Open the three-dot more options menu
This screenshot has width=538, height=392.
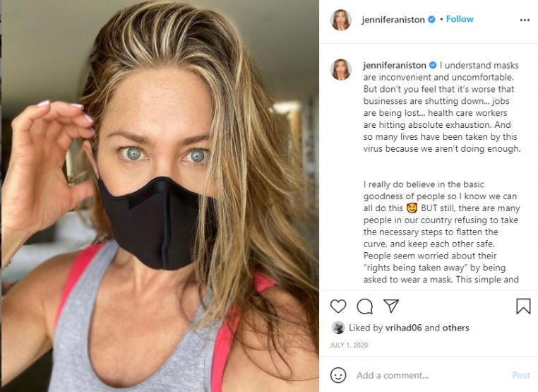(x=525, y=20)
